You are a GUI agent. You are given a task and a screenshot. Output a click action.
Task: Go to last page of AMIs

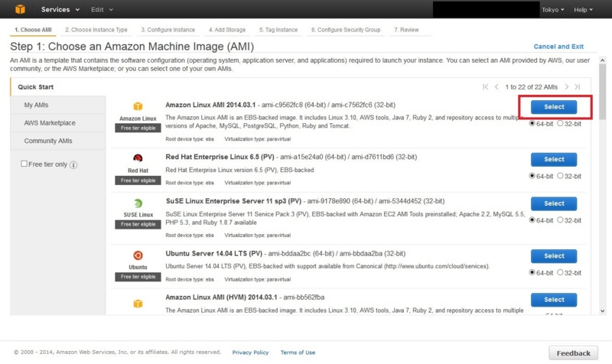click(x=578, y=86)
